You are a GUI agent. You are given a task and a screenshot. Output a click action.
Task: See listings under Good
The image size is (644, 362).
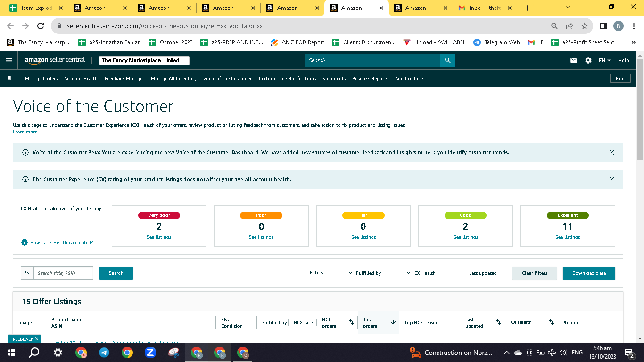tap(466, 237)
